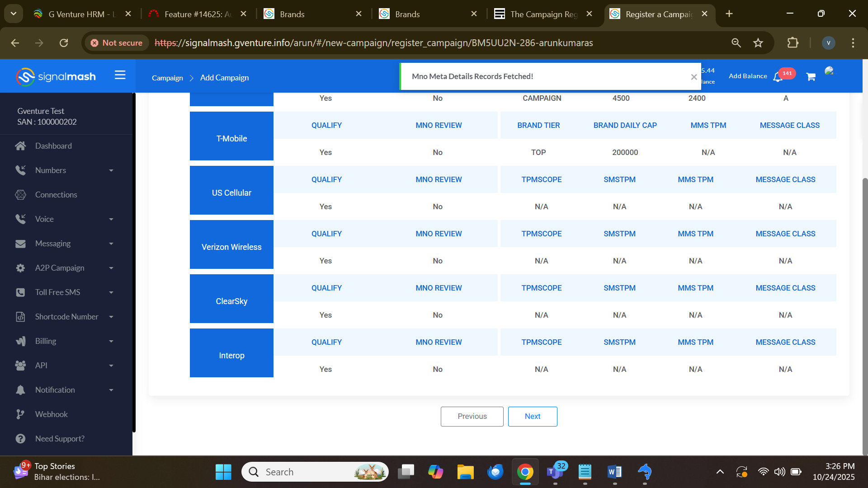Viewport: 868px width, 488px height.
Task: Switch to the Feature #14625 tab
Action: (x=198, y=14)
